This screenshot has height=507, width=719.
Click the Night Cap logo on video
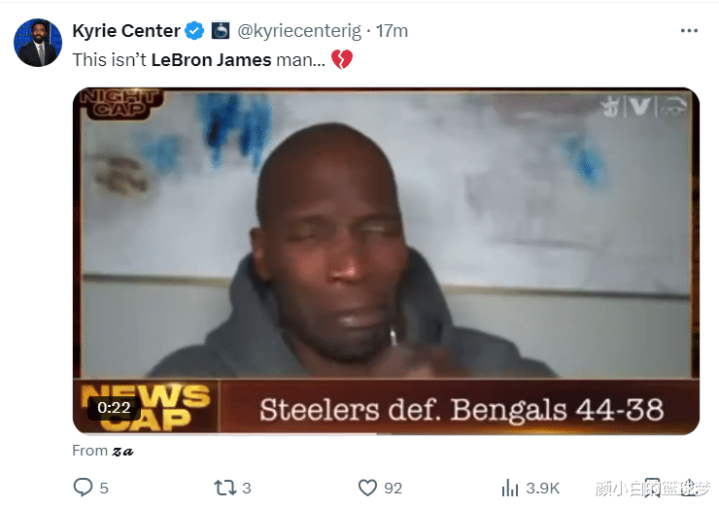tap(120, 104)
